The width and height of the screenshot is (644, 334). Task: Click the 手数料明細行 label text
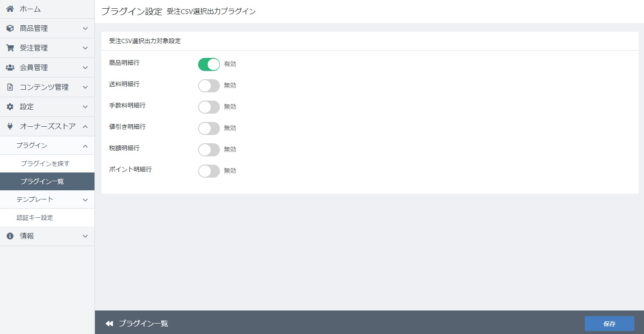127,105
